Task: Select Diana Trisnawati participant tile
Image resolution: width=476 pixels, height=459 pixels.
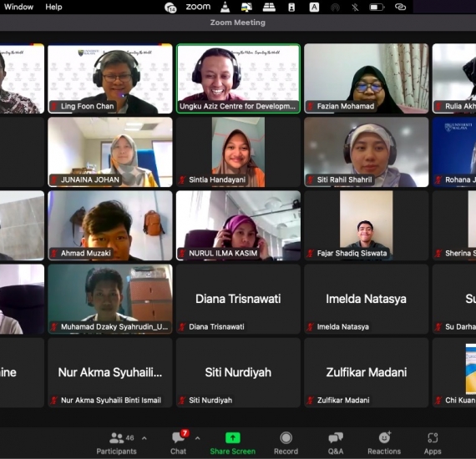Action: (238, 299)
